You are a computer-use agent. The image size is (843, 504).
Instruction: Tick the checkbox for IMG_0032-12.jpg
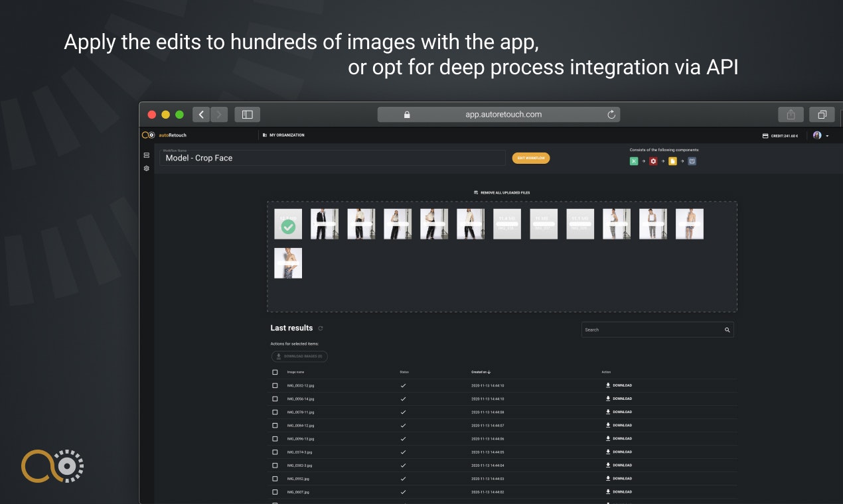point(275,385)
